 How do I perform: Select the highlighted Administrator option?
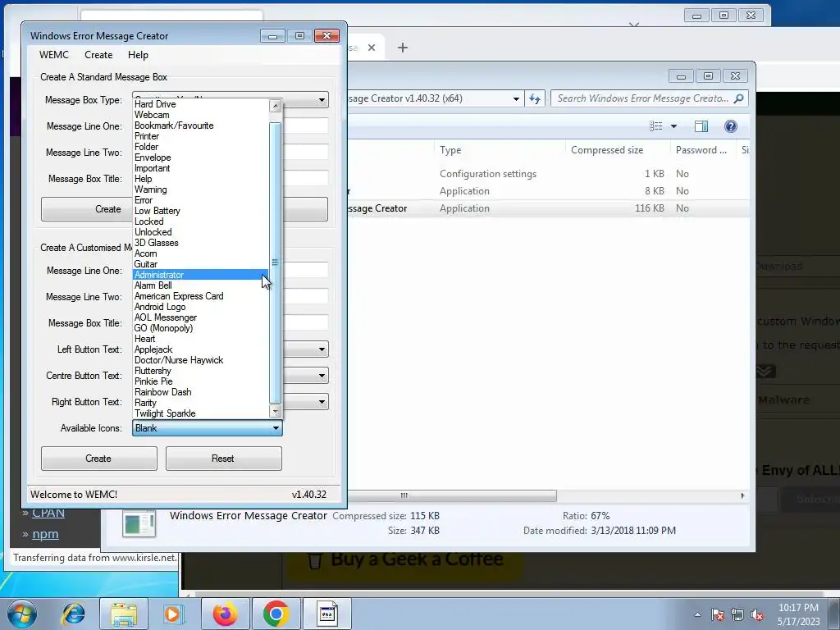(x=200, y=275)
